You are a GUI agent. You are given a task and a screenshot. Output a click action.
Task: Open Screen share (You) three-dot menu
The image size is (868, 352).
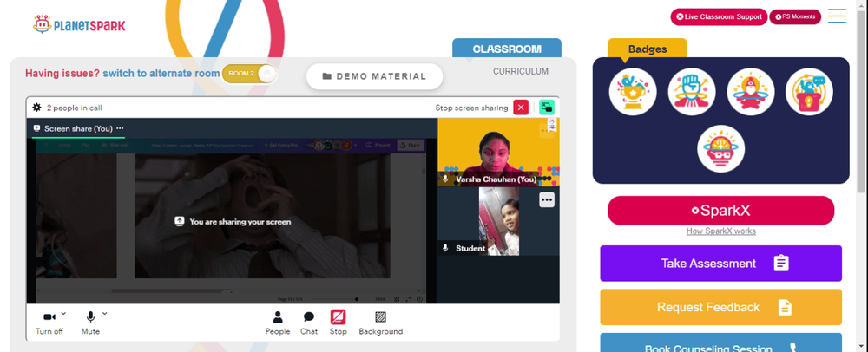tap(120, 128)
